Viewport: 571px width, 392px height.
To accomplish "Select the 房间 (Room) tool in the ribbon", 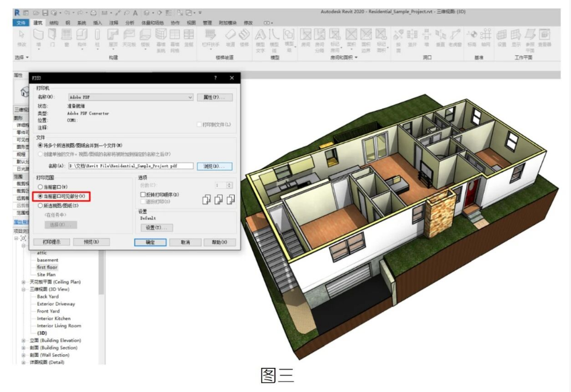I will [x=305, y=38].
